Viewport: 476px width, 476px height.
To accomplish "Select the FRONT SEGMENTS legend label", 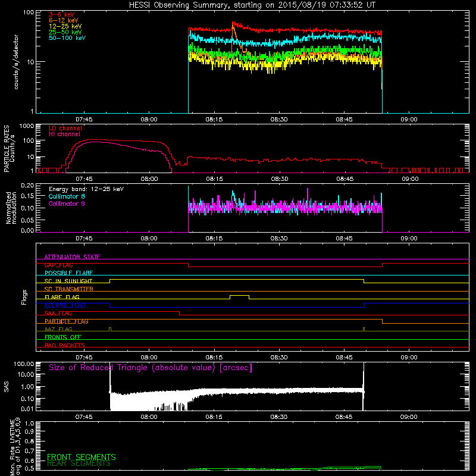I will pyautogui.click(x=82, y=457).
